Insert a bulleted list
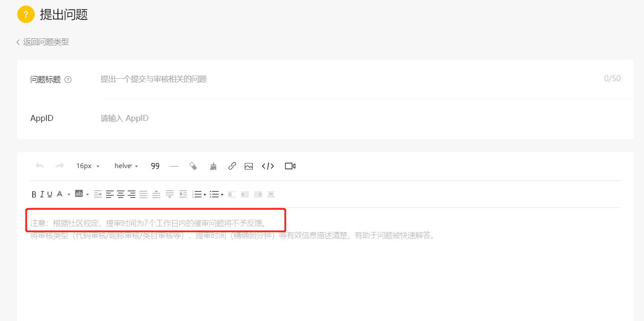The height and width of the screenshot is (321, 644). point(215,194)
